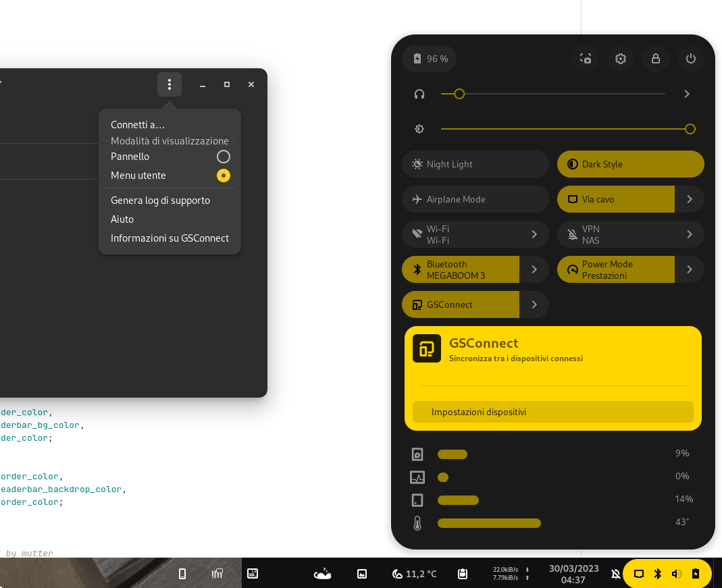Select the Pannello radio option
The width and height of the screenshot is (722, 588).
[170, 157]
